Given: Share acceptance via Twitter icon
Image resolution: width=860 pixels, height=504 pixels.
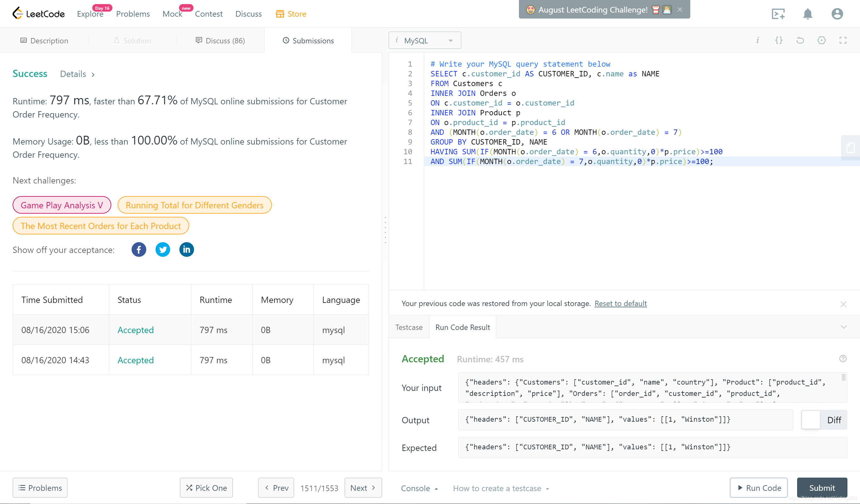Looking at the screenshot, I should tap(163, 250).
